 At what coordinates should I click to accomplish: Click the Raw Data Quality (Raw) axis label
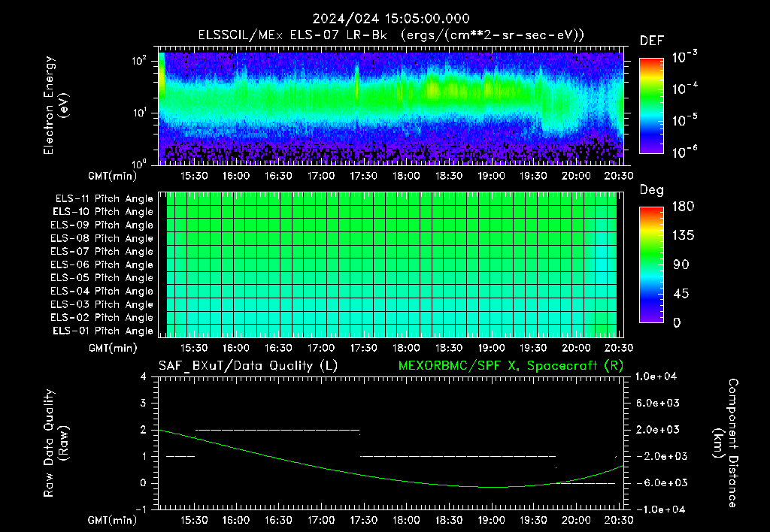(56, 443)
